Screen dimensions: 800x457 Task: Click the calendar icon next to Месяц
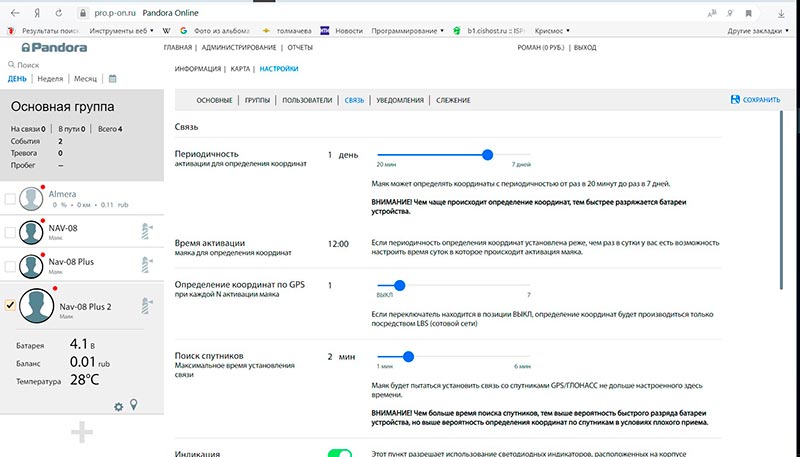tap(113, 78)
